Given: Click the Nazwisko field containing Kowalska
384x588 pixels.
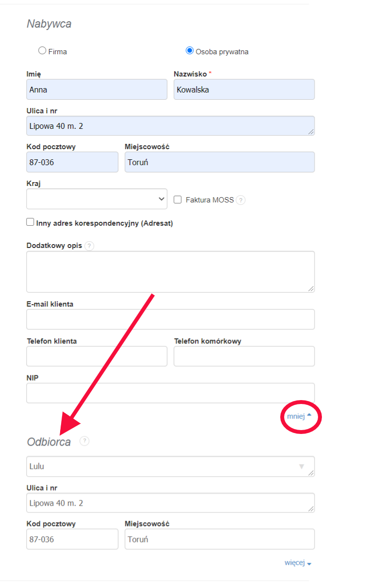Looking at the screenshot, I should coord(244,90).
